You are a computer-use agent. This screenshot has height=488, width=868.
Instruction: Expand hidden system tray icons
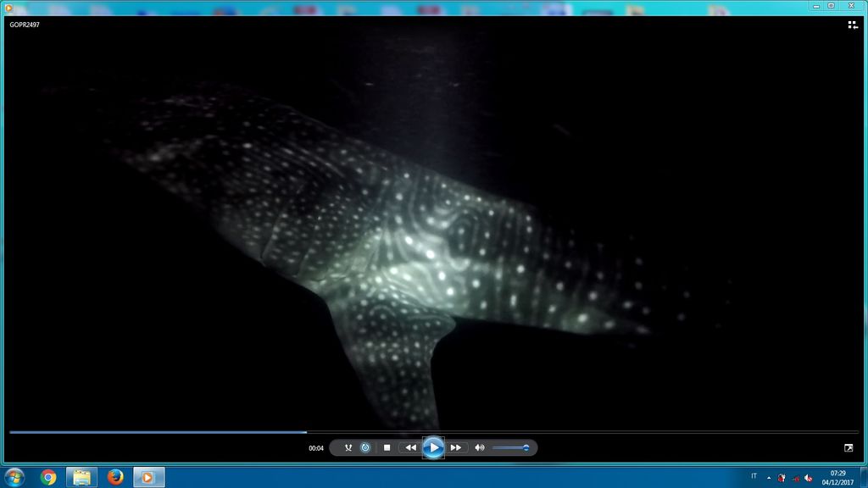768,477
